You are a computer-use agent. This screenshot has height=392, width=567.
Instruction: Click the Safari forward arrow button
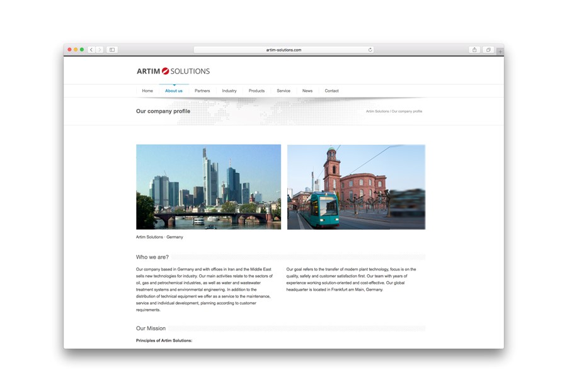pos(100,50)
